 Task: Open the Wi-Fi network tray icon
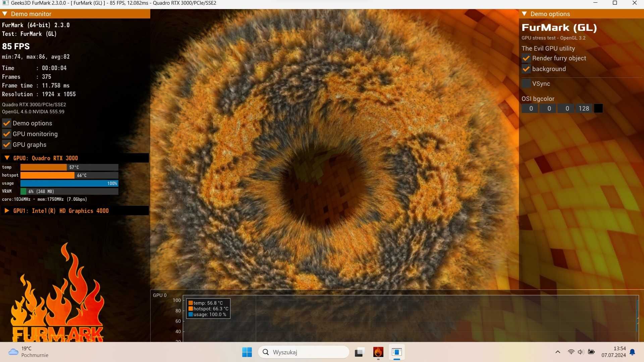click(571, 352)
